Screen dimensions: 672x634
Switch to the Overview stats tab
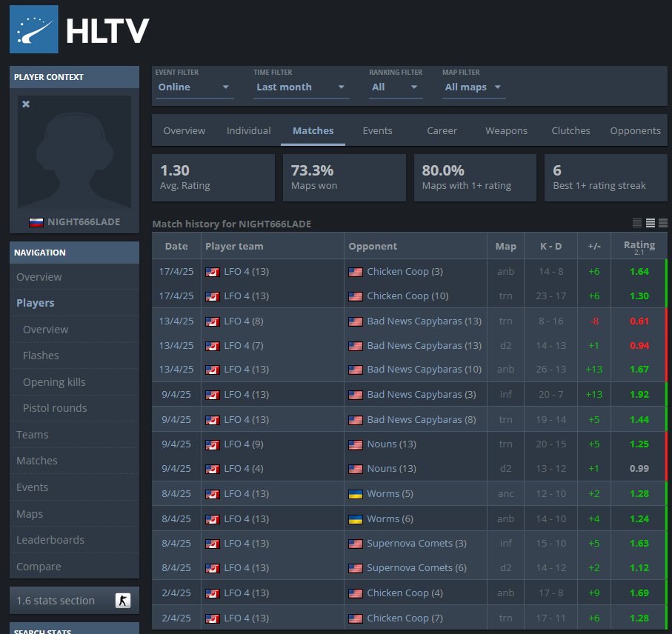click(184, 130)
